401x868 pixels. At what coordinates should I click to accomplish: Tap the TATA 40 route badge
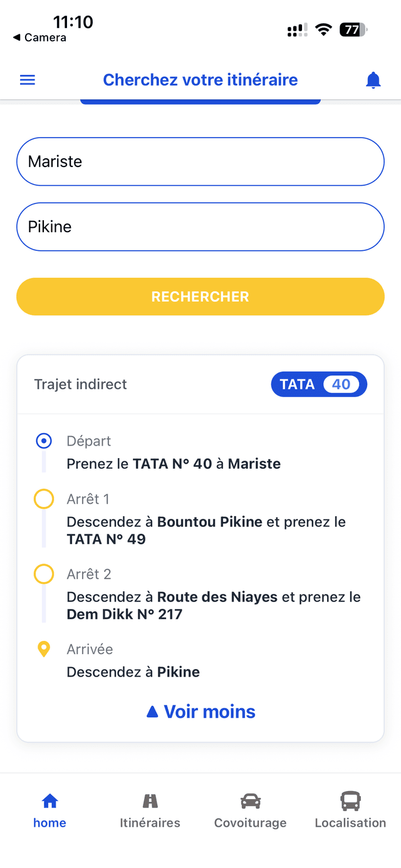319,384
